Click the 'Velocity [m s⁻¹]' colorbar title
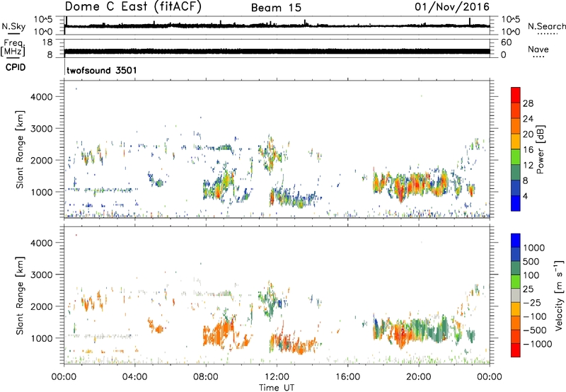The width and height of the screenshot is (566, 392). pos(559,295)
